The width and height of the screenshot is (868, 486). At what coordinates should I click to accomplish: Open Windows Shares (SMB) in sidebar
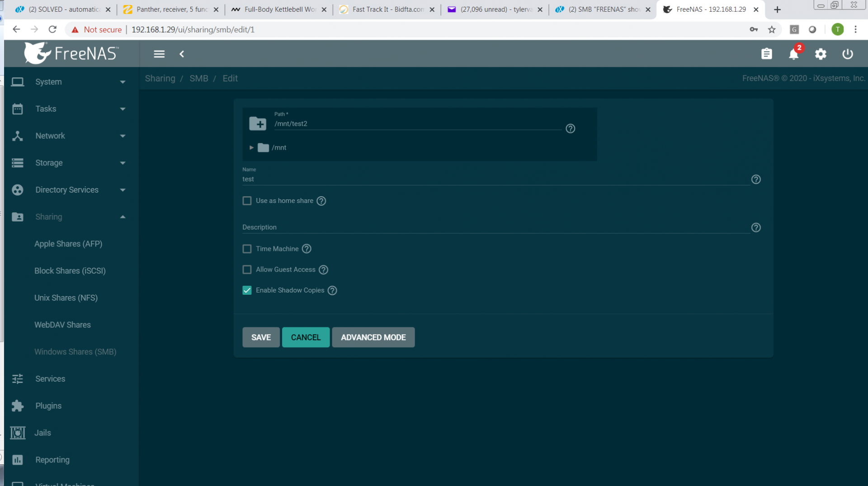click(x=75, y=352)
